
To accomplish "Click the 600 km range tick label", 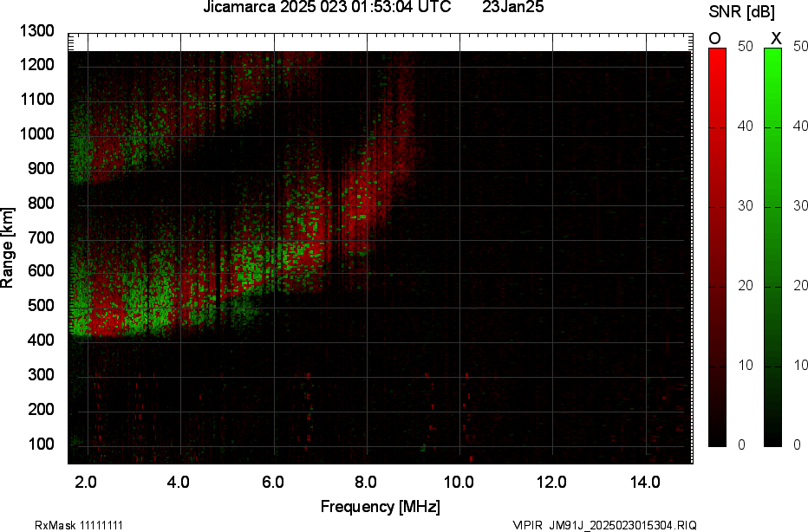I will tap(41, 270).
